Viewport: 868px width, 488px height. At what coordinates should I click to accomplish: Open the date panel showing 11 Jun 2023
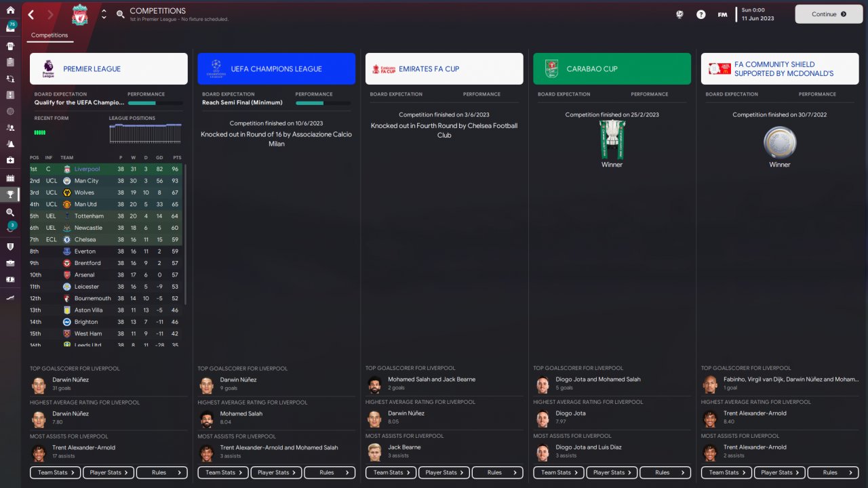[x=758, y=14]
